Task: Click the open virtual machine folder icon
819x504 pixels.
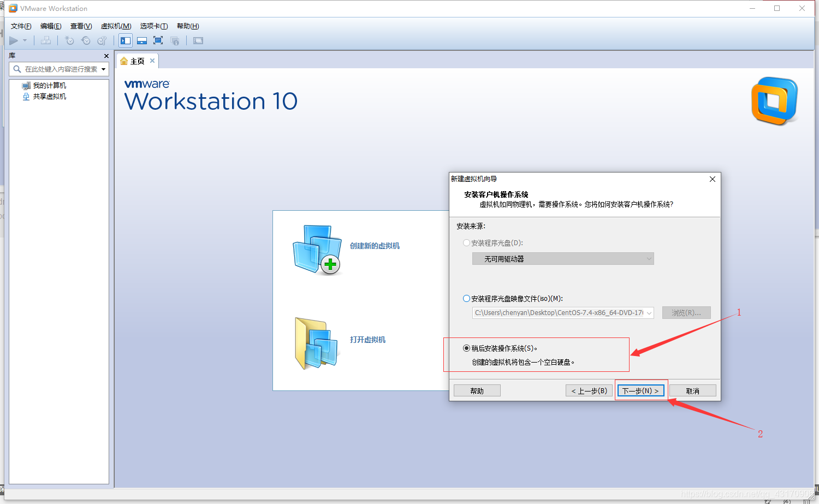Action: point(317,343)
